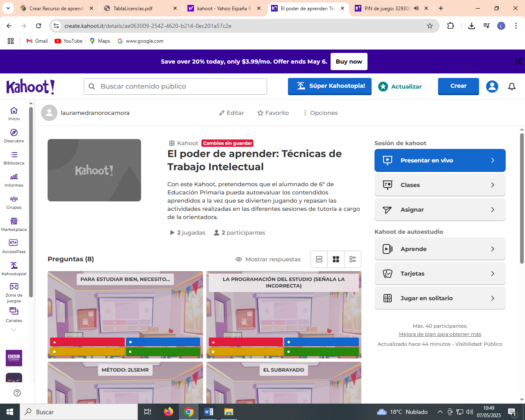
Task: Click Buscar contenido público search field
Action: pyautogui.click(x=175, y=87)
